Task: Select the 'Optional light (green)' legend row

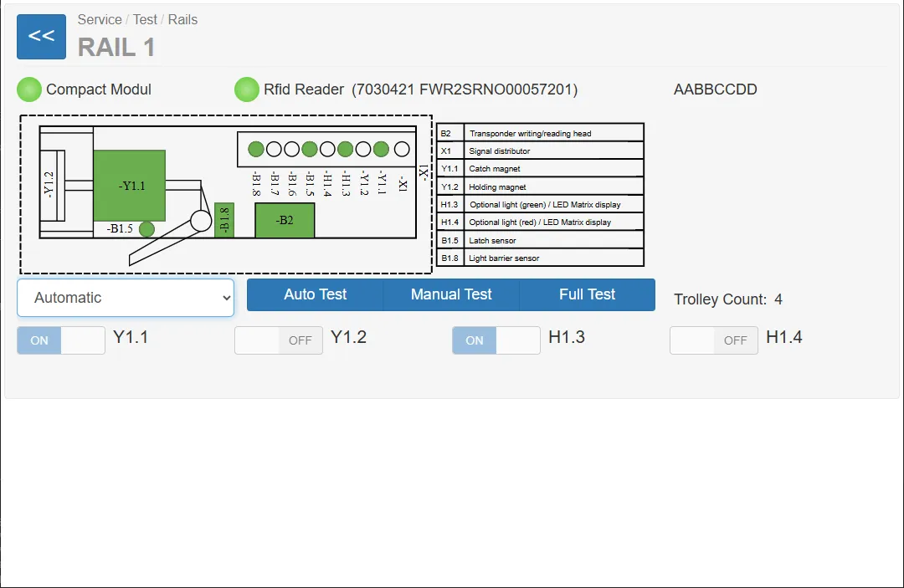Action: click(540, 204)
